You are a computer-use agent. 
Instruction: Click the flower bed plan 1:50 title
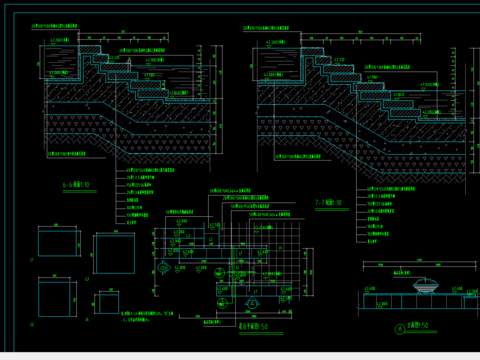(x=253, y=326)
